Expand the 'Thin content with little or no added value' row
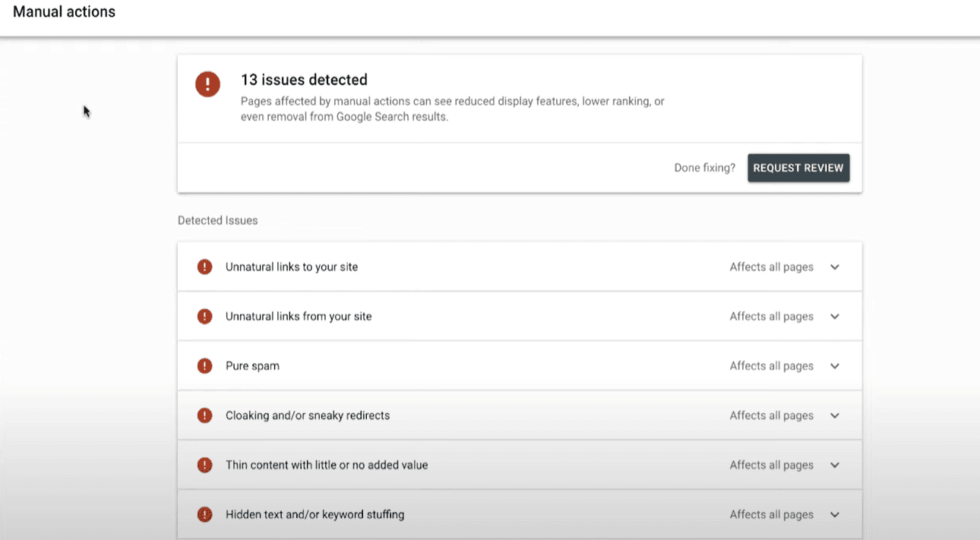980x540 pixels. pyautogui.click(x=834, y=464)
